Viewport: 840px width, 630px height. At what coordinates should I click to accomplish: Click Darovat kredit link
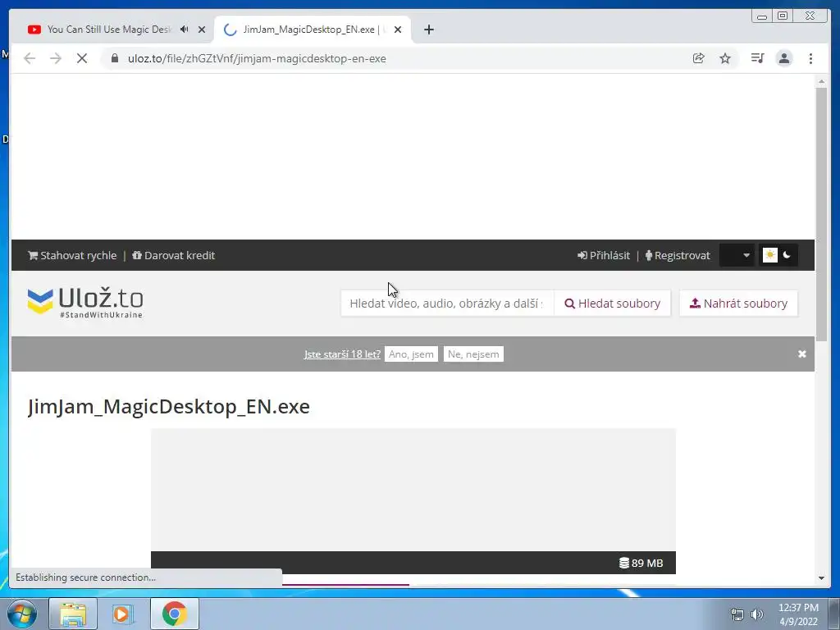coord(174,256)
